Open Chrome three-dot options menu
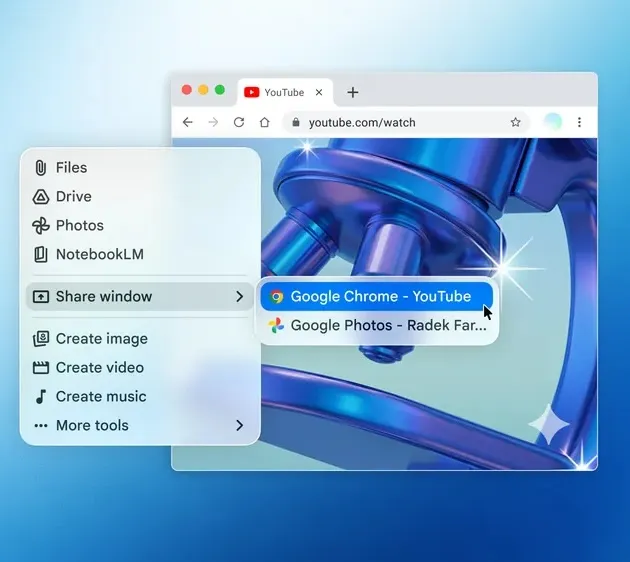The image size is (630, 562). (579, 122)
